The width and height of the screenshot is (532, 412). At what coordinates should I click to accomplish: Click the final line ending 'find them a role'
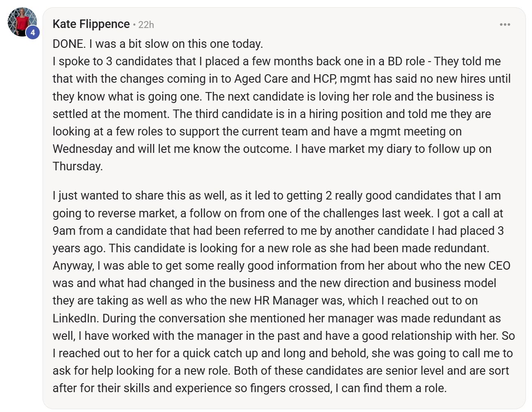coord(249,388)
